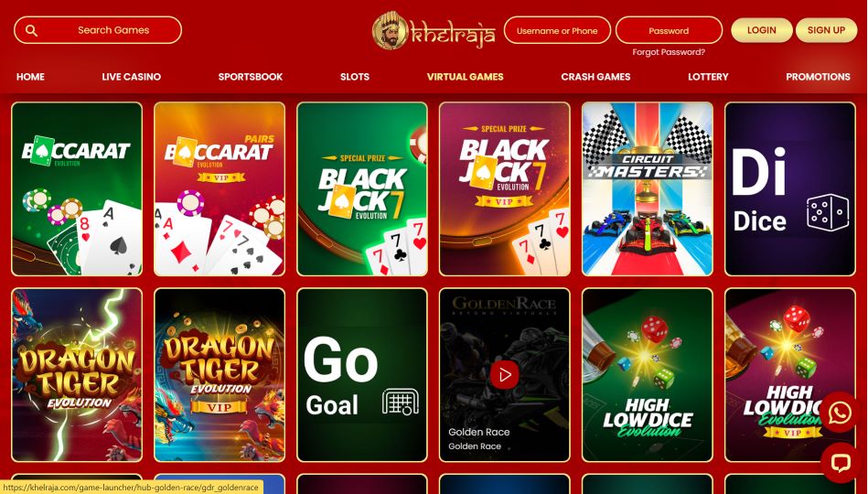Open Dragon Tiger Evolution VIP tile

pyautogui.click(x=220, y=375)
